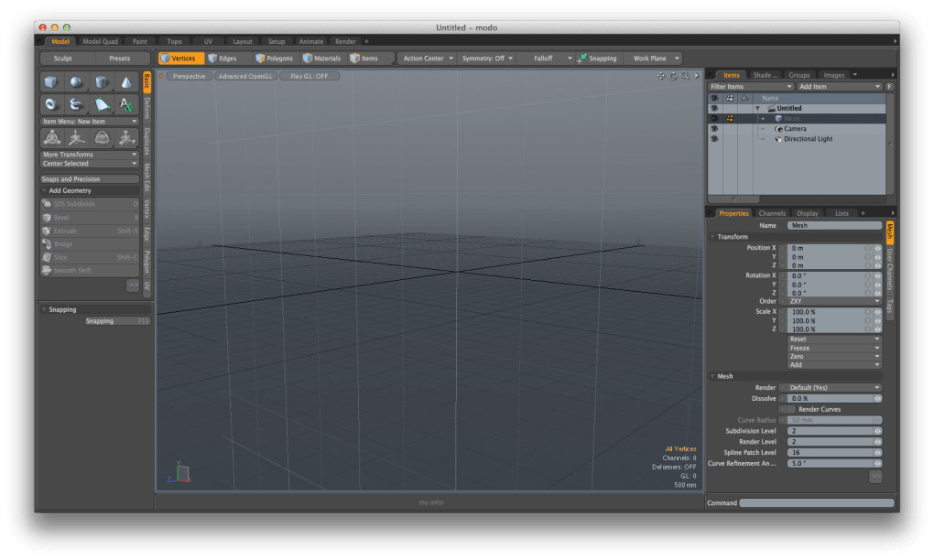Screen dimensions: 934x560
Task: Activate the Rotate tool icon
Action: [x=102, y=138]
